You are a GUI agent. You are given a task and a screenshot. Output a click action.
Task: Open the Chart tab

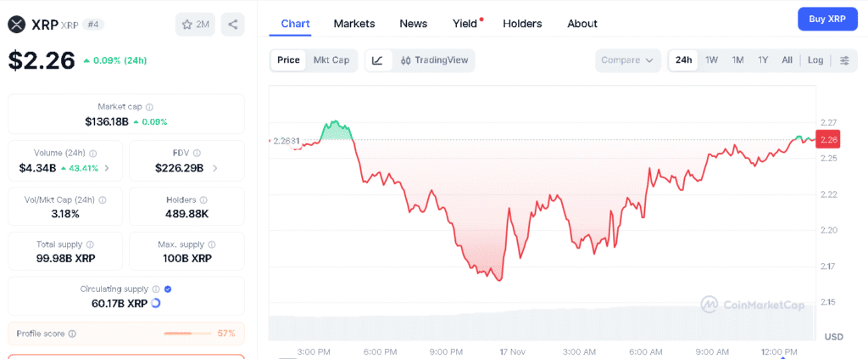296,24
